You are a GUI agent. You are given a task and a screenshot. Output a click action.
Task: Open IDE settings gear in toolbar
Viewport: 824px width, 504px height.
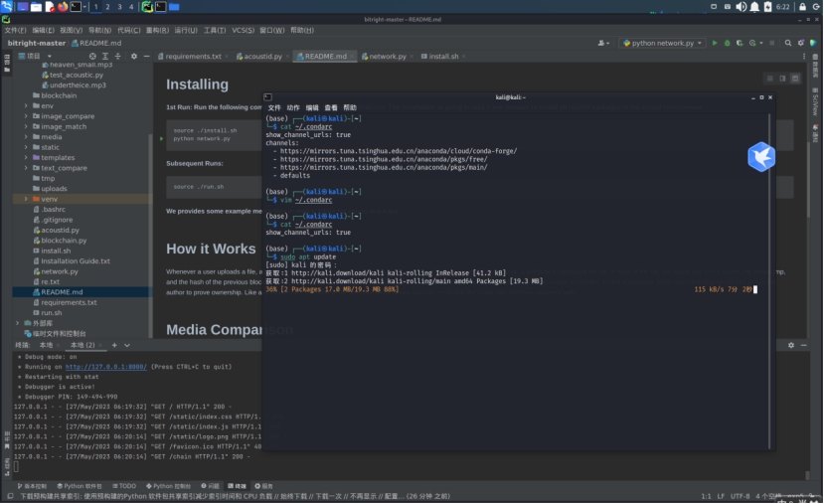point(801,43)
